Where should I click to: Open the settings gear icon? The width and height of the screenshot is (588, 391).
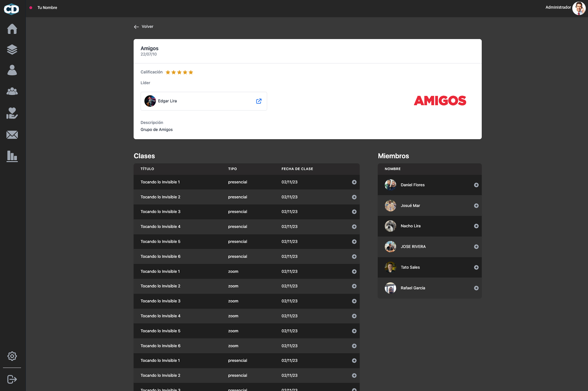(12, 356)
